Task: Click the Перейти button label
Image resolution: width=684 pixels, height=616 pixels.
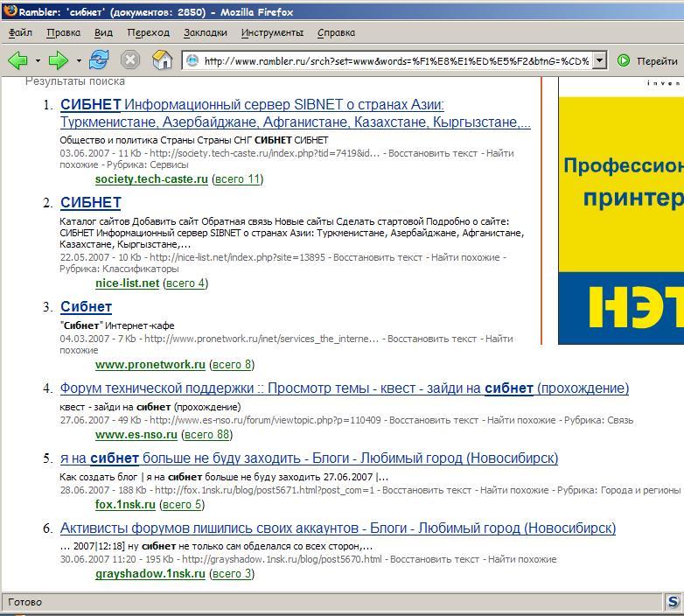Action: (x=657, y=61)
